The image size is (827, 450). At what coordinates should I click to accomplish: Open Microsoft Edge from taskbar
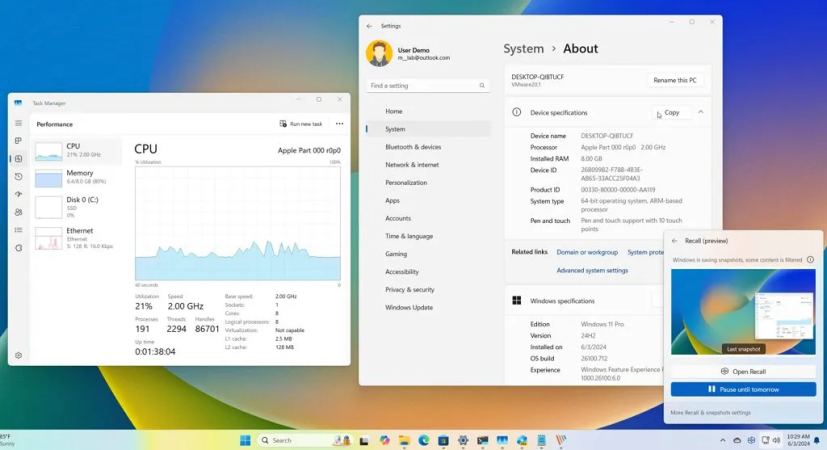click(x=424, y=441)
